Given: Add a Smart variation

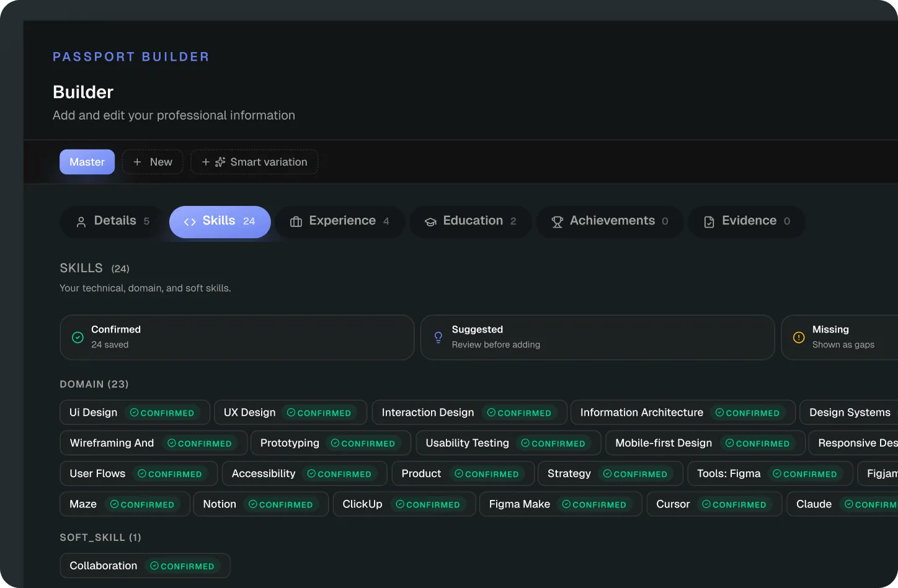Looking at the screenshot, I should tap(254, 162).
